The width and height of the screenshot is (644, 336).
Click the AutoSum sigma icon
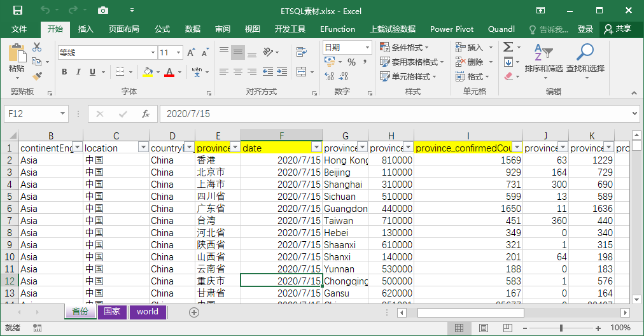pos(508,47)
